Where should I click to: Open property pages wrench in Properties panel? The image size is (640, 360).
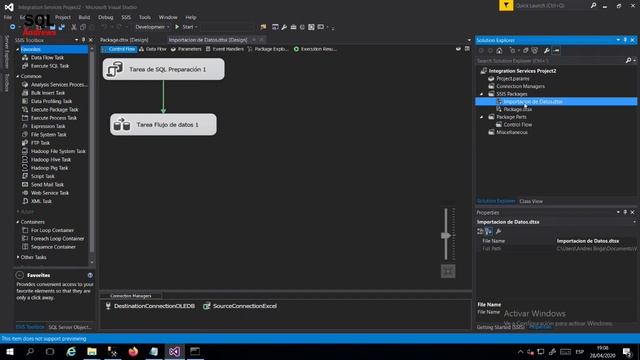click(498, 231)
